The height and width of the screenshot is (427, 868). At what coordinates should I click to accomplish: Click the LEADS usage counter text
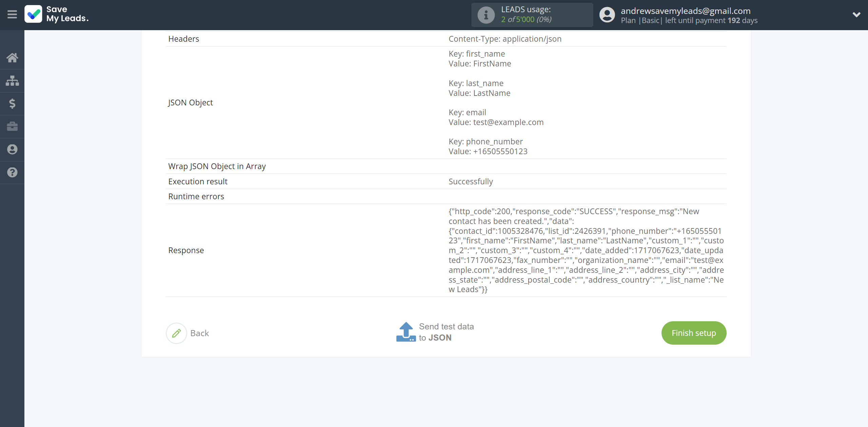[526, 19]
